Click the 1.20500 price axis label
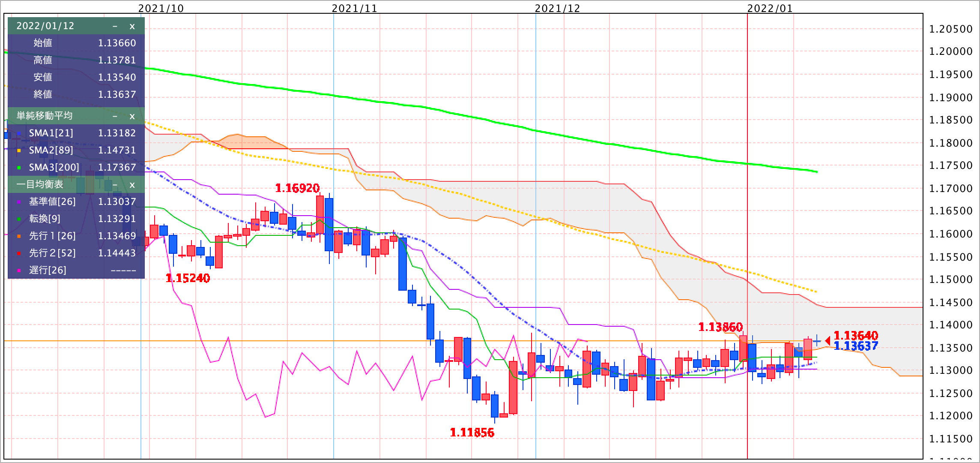 click(x=950, y=29)
